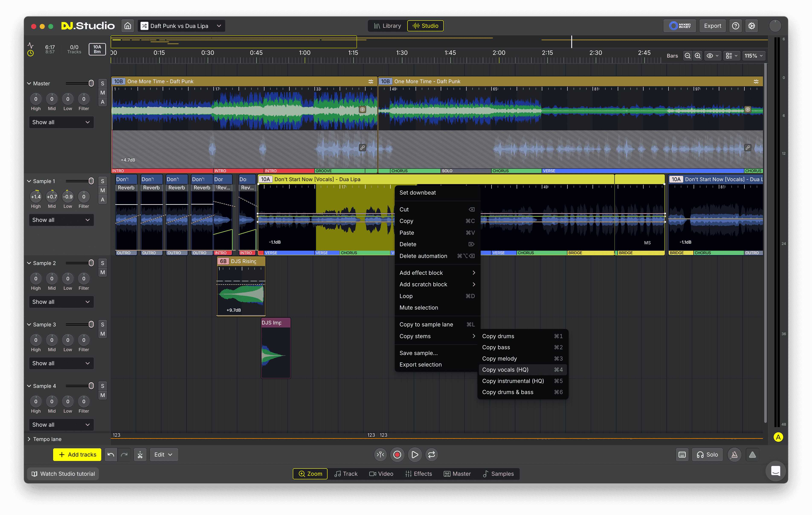Select the DJS Rising sample clip
The height and width of the screenshot is (515, 812).
coord(241,286)
